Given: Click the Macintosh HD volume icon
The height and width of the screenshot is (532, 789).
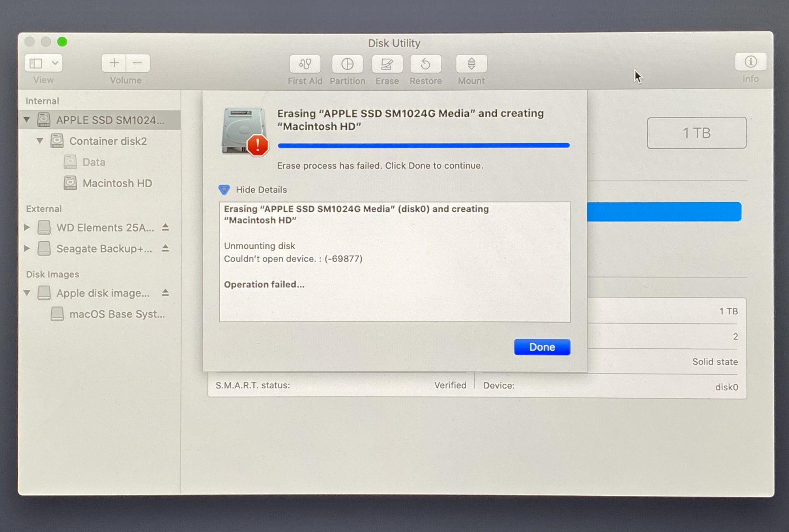Looking at the screenshot, I should point(70,183).
